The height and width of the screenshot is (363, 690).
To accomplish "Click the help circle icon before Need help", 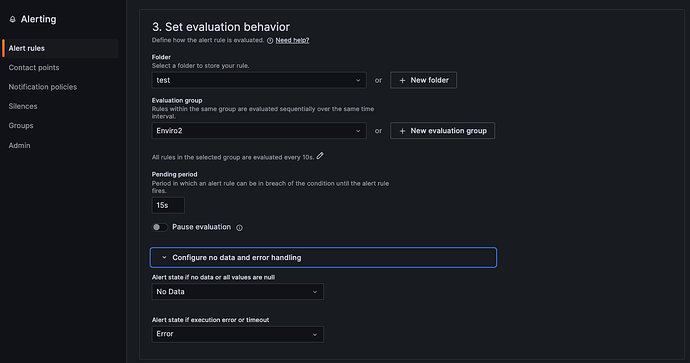I will tap(270, 40).
